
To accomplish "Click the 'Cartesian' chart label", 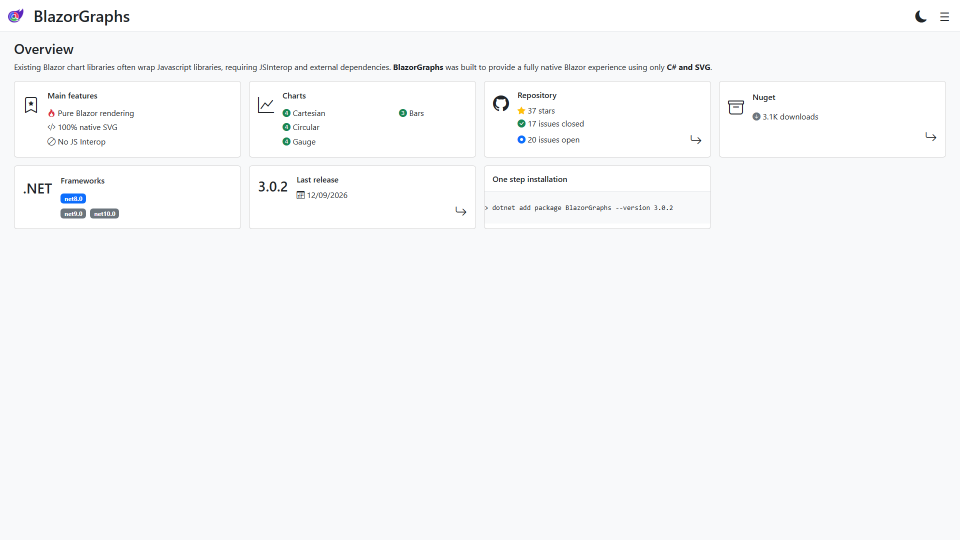I will (x=309, y=113).
